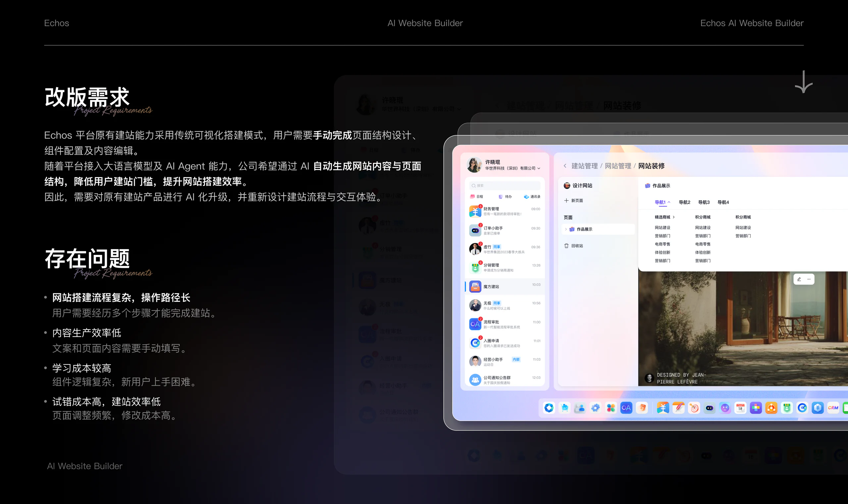Open the orange triangle network app in dock
Image resolution: width=848 pixels, height=504 pixels.
(x=771, y=408)
